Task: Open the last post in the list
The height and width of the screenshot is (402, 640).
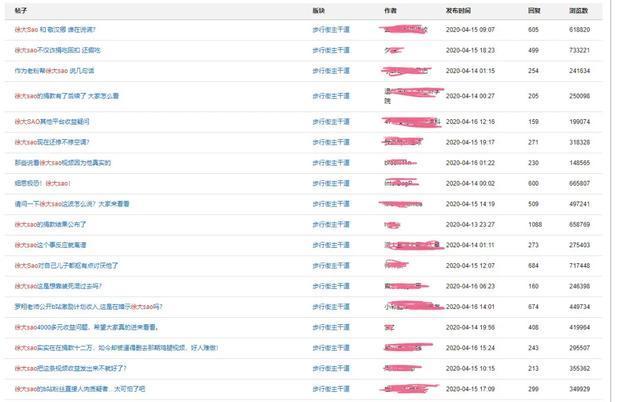Action: [x=80, y=388]
